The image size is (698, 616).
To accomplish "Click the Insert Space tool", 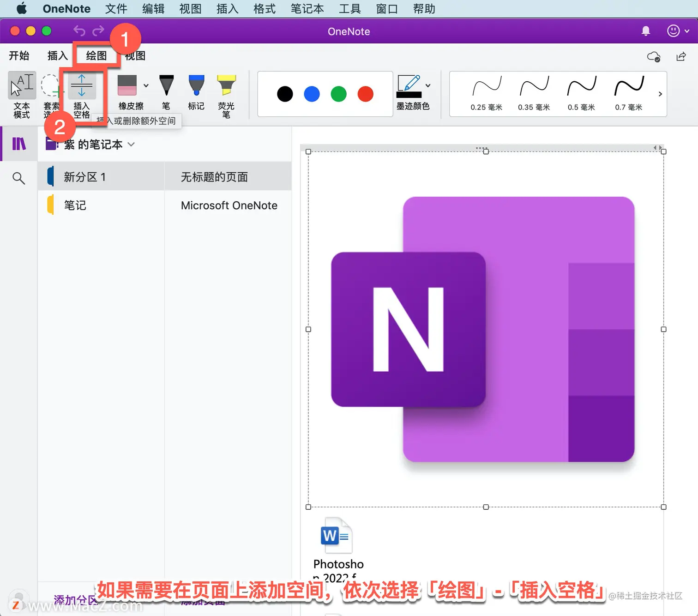I will pyautogui.click(x=82, y=95).
